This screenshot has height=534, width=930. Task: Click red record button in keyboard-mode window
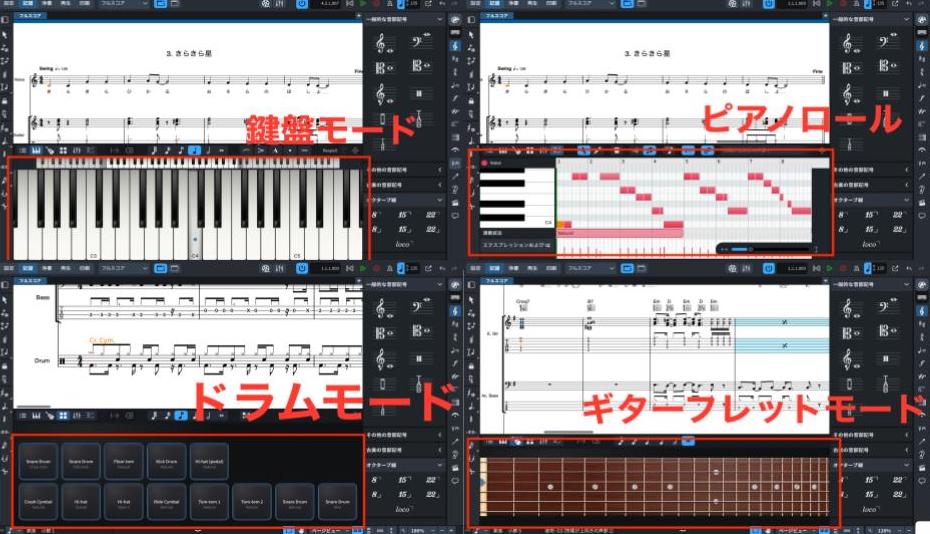click(375, 4)
